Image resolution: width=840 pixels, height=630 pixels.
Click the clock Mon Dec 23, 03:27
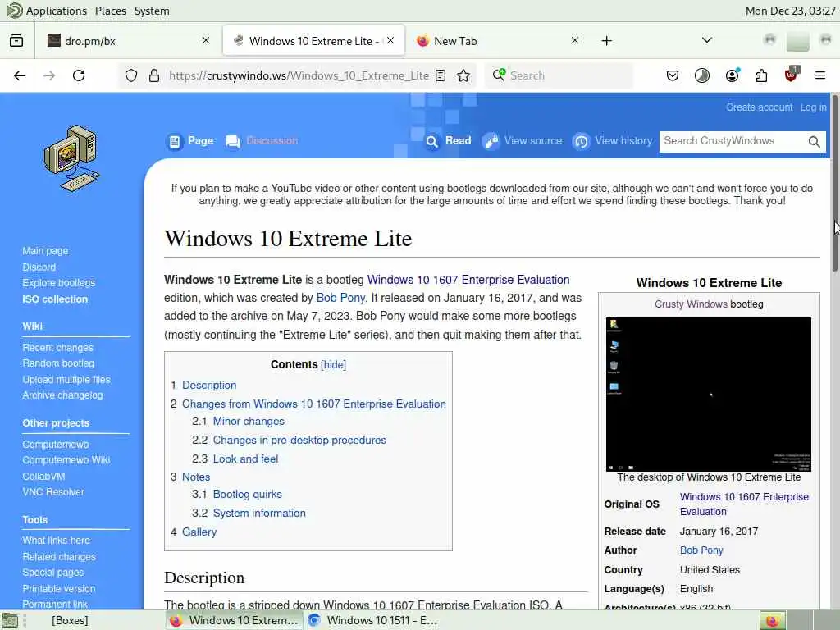(790, 11)
